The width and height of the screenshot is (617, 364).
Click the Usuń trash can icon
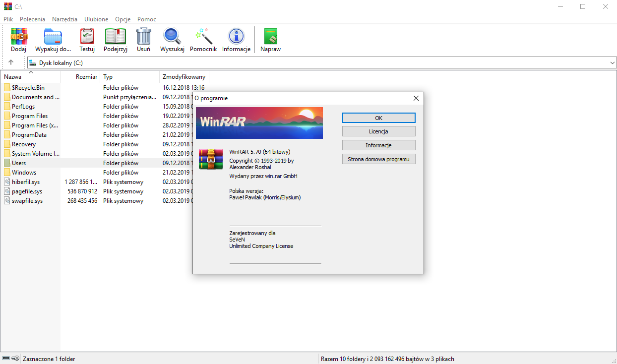point(144,36)
